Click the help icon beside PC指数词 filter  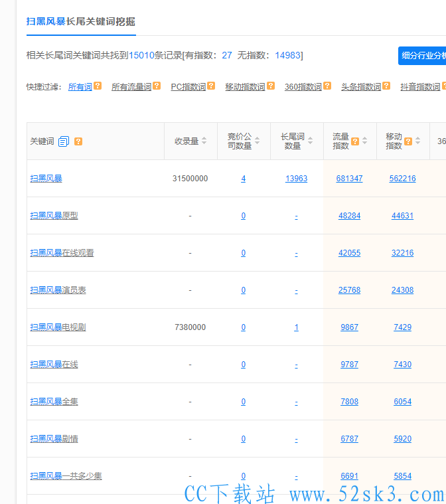click(x=211, y=86)
